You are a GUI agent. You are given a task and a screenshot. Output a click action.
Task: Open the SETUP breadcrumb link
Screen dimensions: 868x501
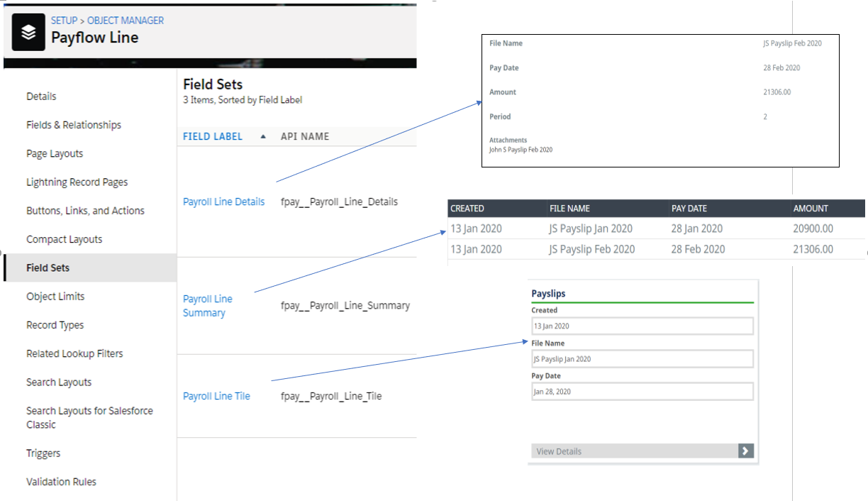pos(64,21)
